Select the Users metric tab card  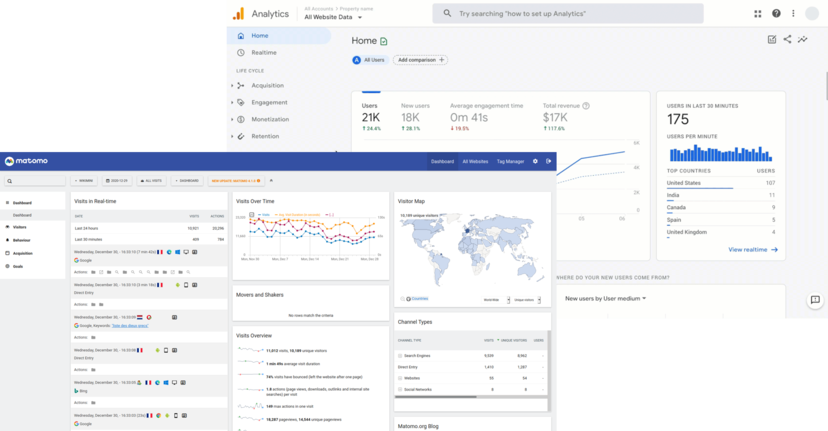pos(370,117)
